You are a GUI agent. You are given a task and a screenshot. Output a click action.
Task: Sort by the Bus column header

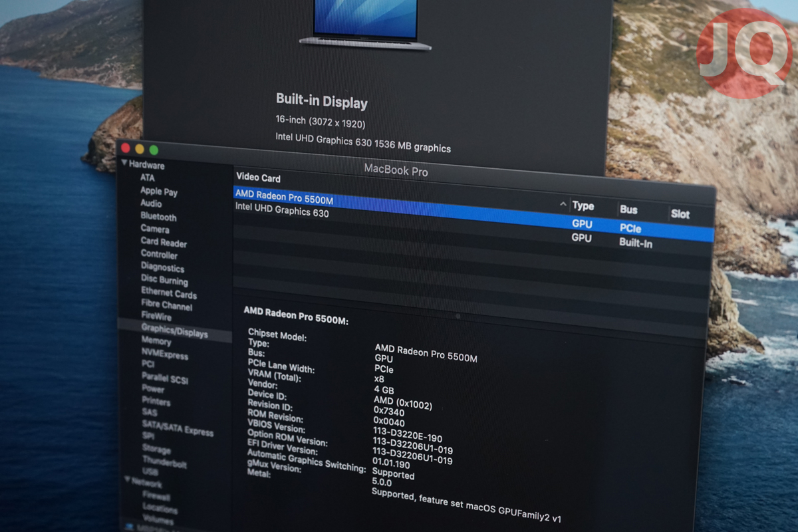pos(628,209)
